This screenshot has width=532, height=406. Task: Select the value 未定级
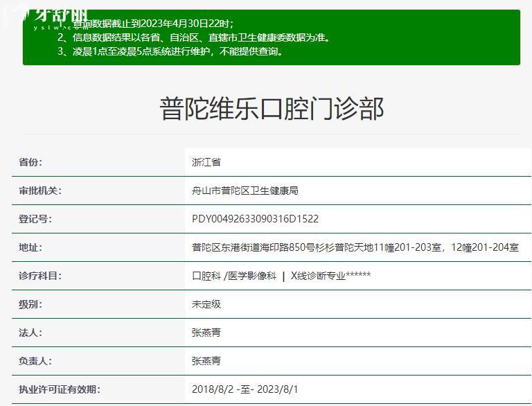click(x=206, y=304)
